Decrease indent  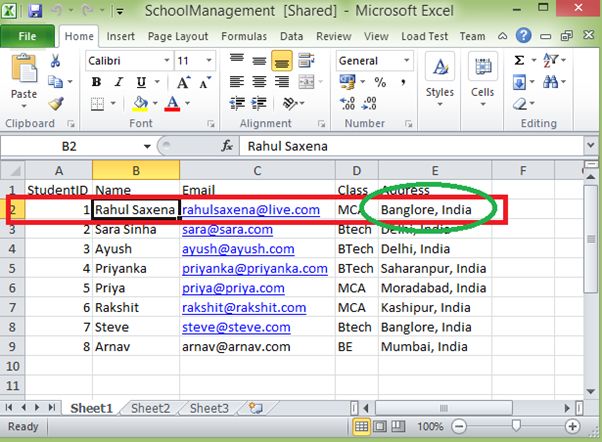(237, 103)
